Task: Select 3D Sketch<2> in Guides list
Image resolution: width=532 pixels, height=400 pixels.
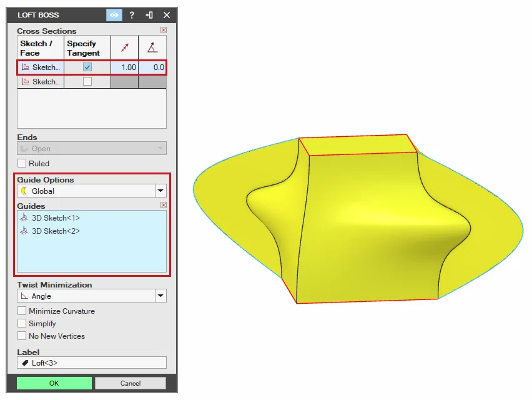Action: click(56, 231)
